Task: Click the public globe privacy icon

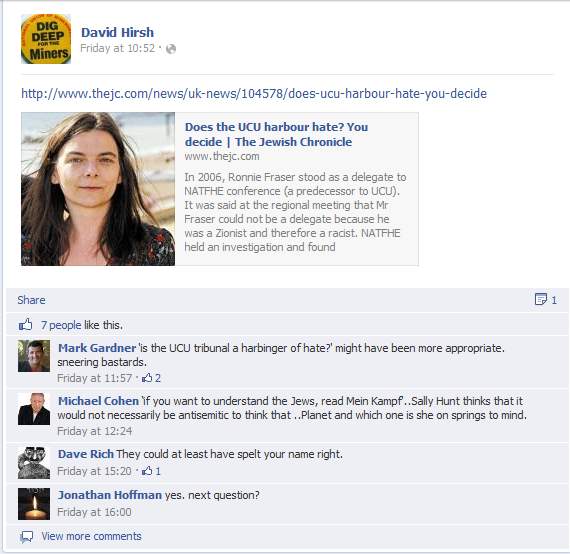Action: click(x=171, y=49)
